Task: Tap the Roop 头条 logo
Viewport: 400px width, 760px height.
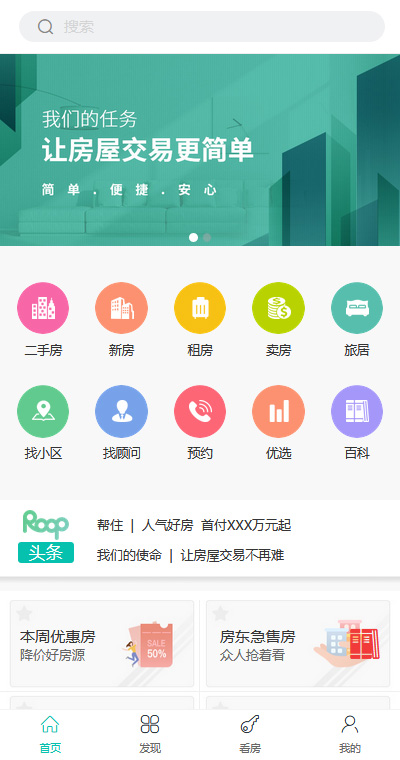Action: pyautogui.click(x=46, y=537)
